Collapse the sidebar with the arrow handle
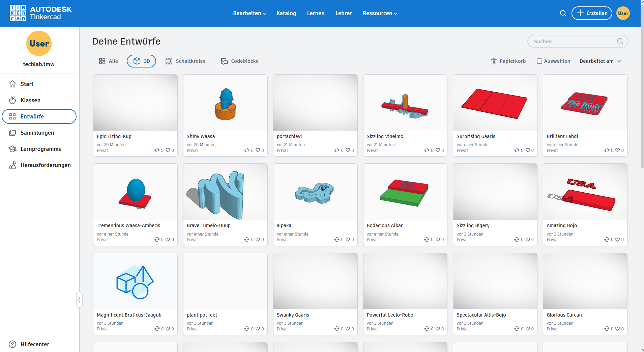 pos(79,300)
